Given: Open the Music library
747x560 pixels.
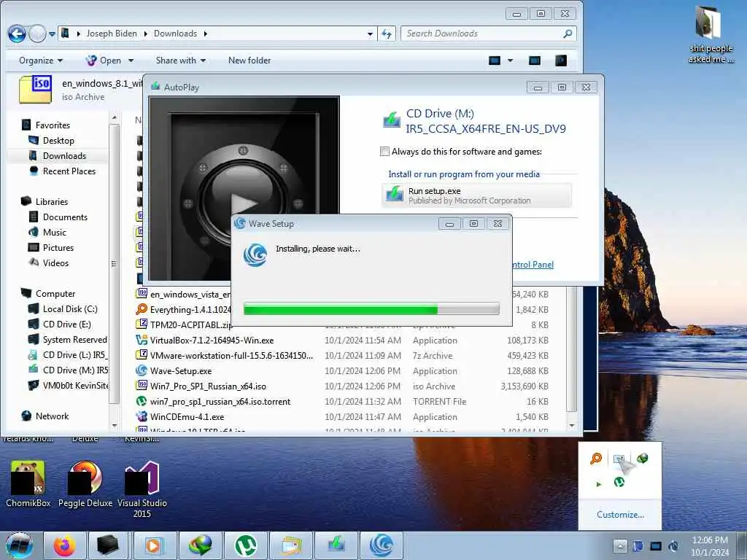Looking at the screenshot, I should pos(54,233).
